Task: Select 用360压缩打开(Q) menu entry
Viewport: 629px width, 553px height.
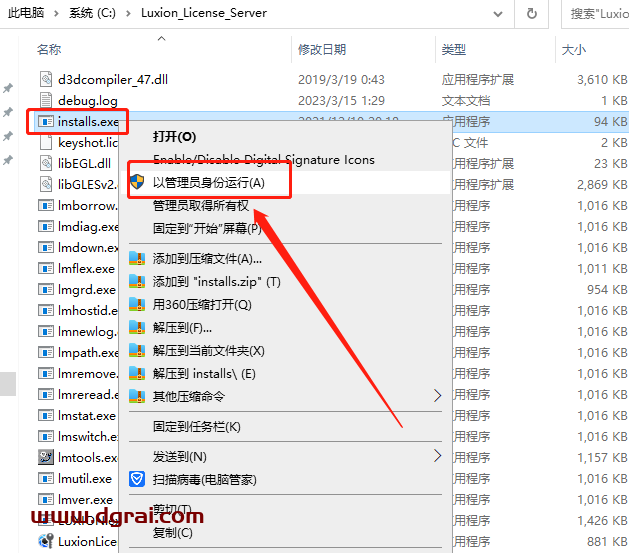Action: (x=202, y=305)
